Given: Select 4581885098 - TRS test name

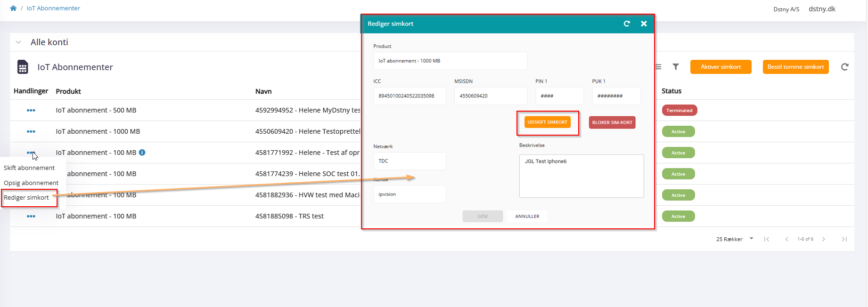Looking at the screenshot, I should click(289, 216).
